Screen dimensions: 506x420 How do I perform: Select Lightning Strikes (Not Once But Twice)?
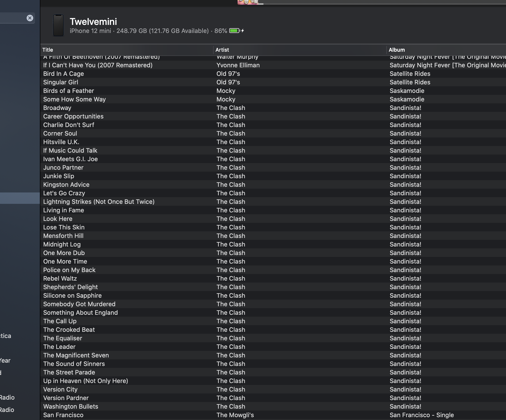99,202
